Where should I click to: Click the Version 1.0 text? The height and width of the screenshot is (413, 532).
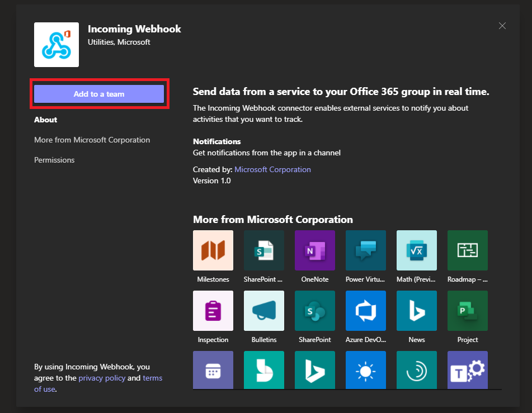click(211, 181)
